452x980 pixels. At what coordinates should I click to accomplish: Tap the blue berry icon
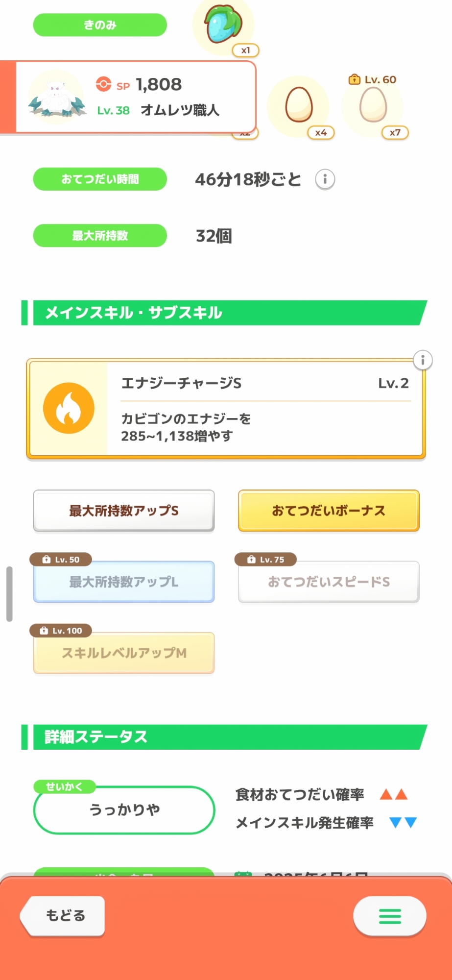223,24
